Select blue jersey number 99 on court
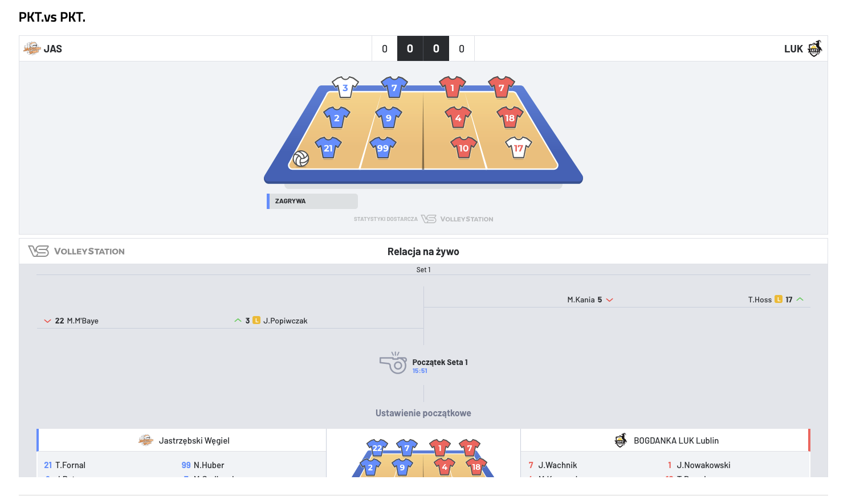Viewport: 868px width, 496px height. (x=382, y=148)
